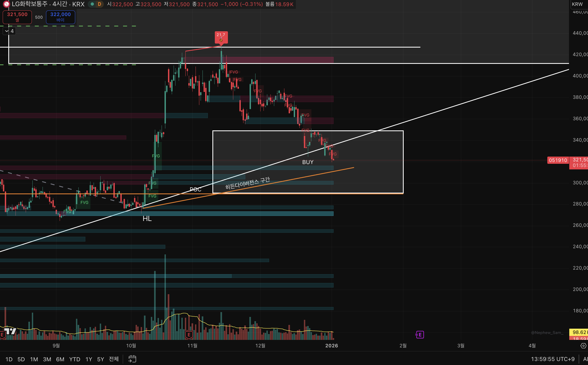Open the earnings marker near November
This screenshot has width=588, height=365.
(x=189, y=335)
